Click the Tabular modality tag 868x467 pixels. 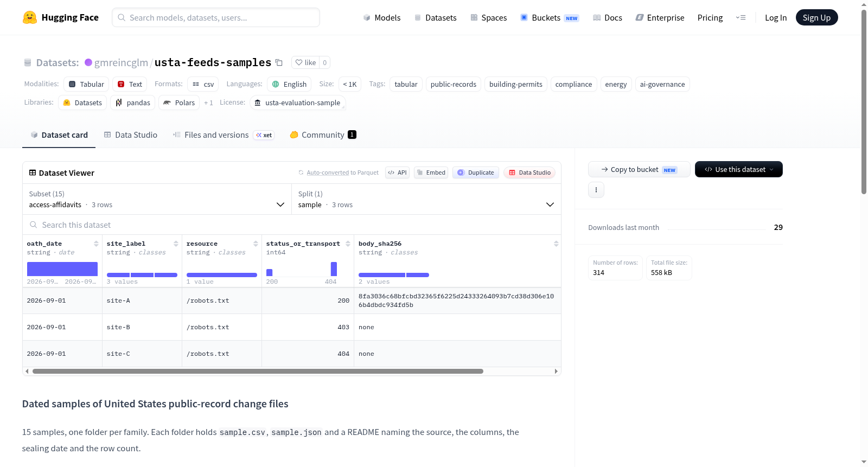pos(87,84)
